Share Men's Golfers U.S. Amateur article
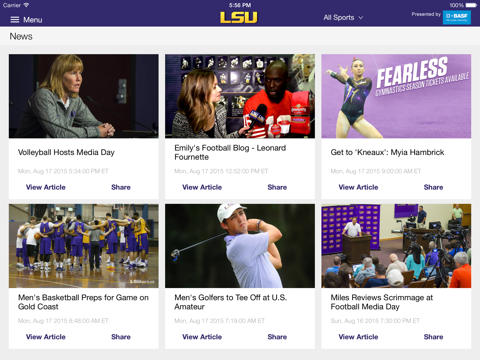Viewport: 480px width, 360px height. point(277,337)
